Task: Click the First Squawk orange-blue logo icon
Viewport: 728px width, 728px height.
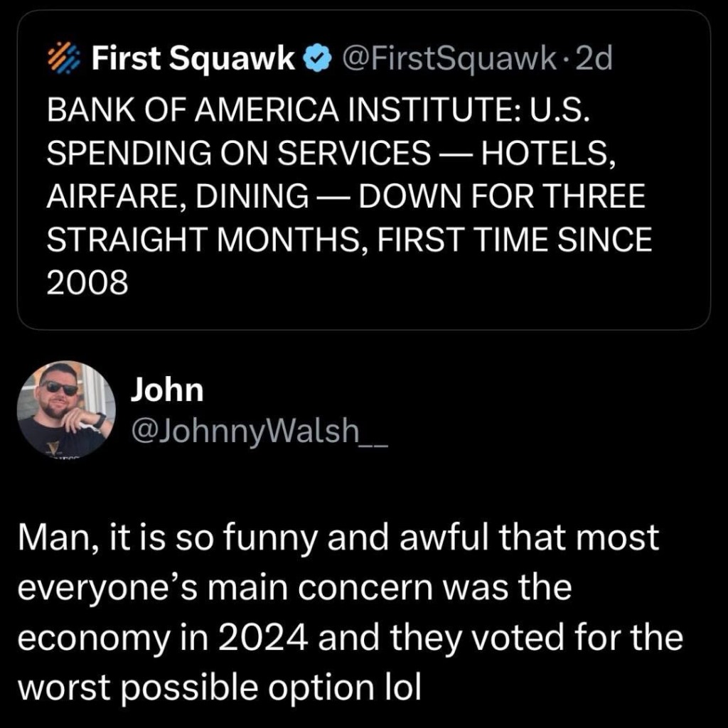Action: point(64,57)
